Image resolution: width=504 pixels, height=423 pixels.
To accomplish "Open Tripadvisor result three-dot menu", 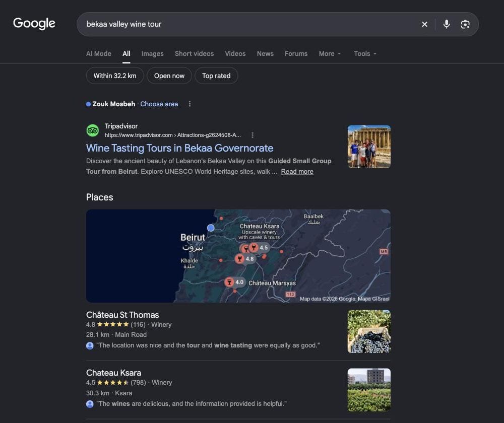I will (x=253, y=135).
